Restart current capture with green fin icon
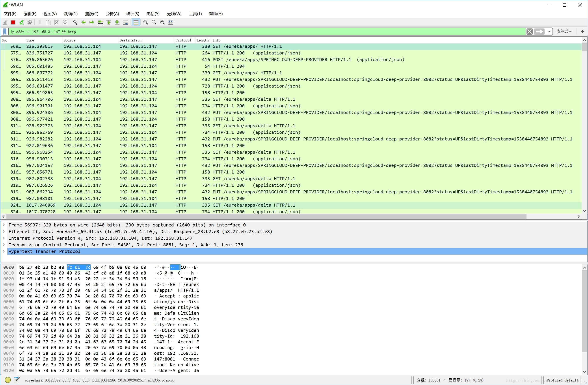The height and width of the screenshot is (385, 588). [22, 22]
